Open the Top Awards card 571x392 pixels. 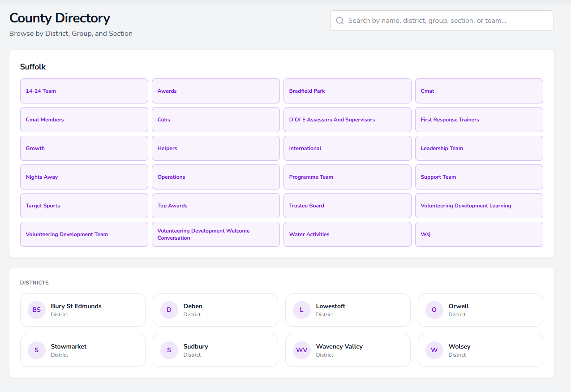[216, 206]
